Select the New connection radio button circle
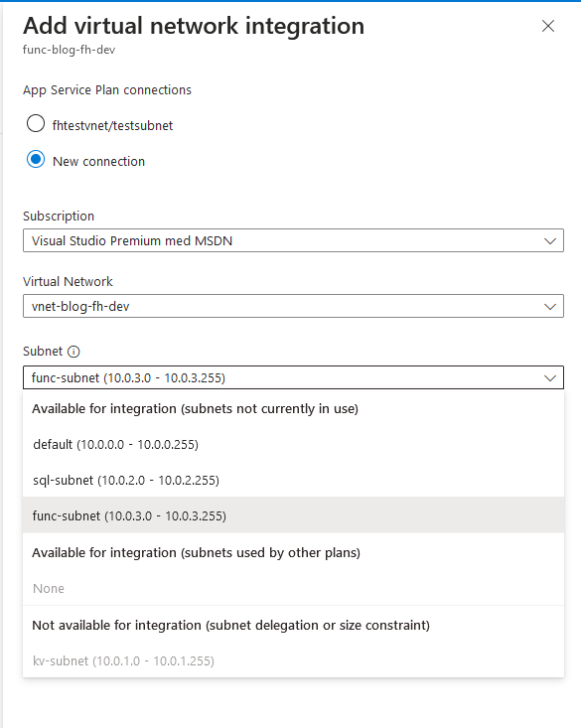581x728 pixels. pyautogui.click(x=36, y=160)
